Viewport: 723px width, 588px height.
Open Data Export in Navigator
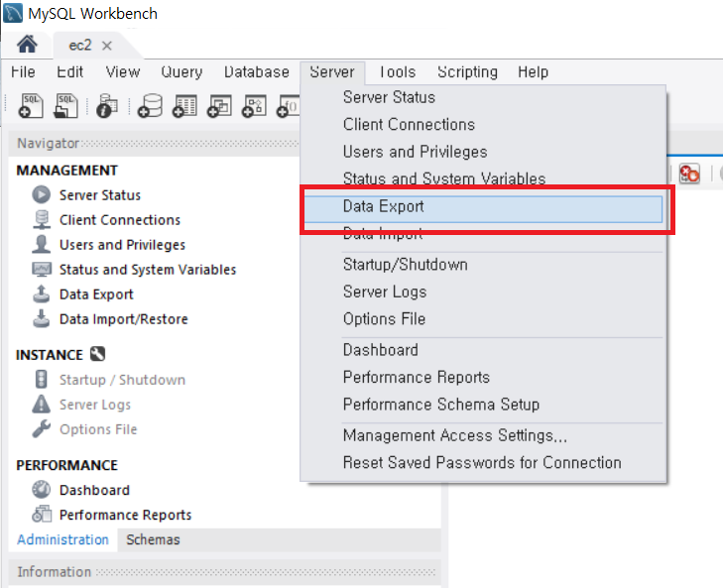(x=96, y=294)
